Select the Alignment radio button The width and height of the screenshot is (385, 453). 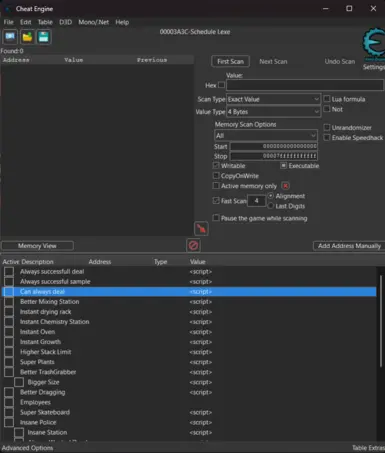click(x=271, y=196)
